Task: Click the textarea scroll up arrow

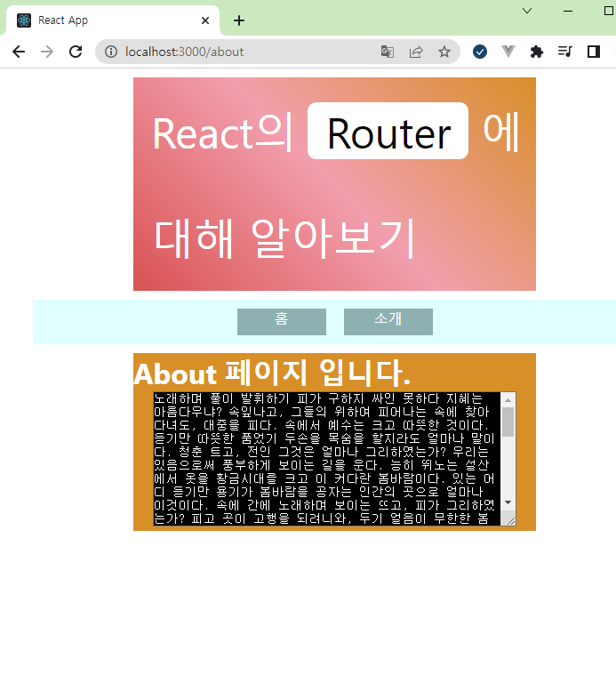Action: click(508, 399)
